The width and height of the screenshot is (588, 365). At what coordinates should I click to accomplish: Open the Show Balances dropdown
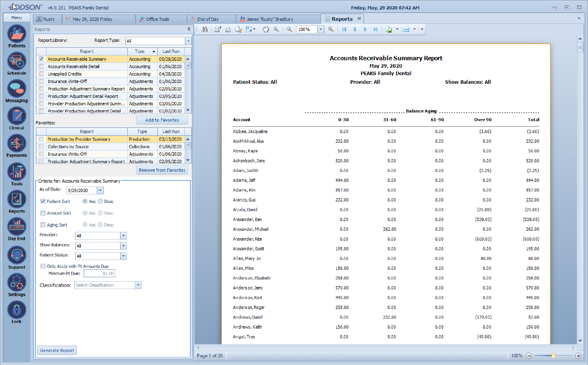click(x=123, y=246)
